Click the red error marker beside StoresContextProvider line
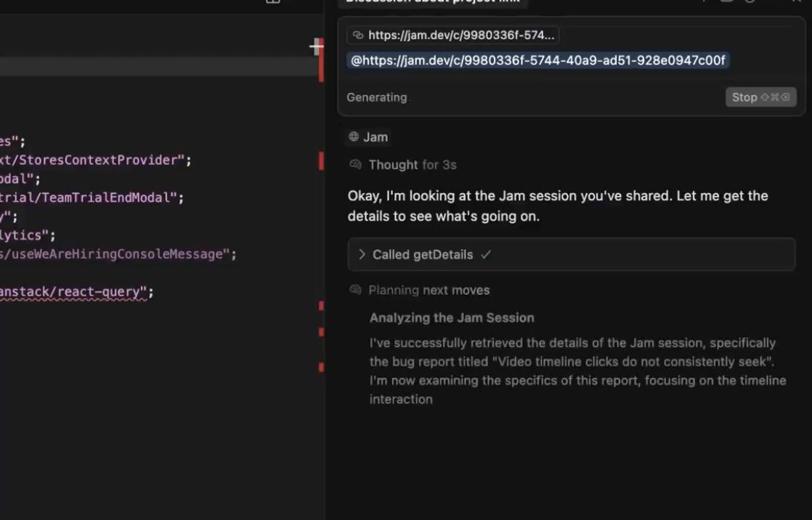Image resolution: width=812 pixels, height=520 pixels. 321,161
